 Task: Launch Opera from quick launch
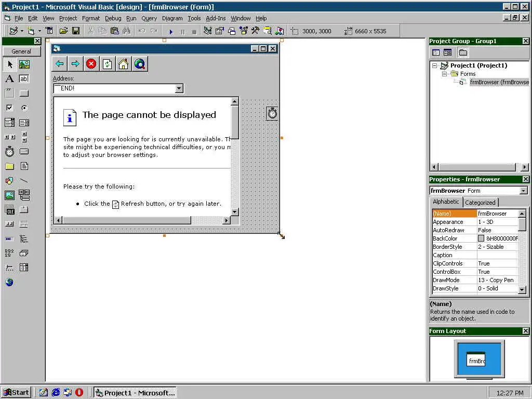(x=79, y=393)
